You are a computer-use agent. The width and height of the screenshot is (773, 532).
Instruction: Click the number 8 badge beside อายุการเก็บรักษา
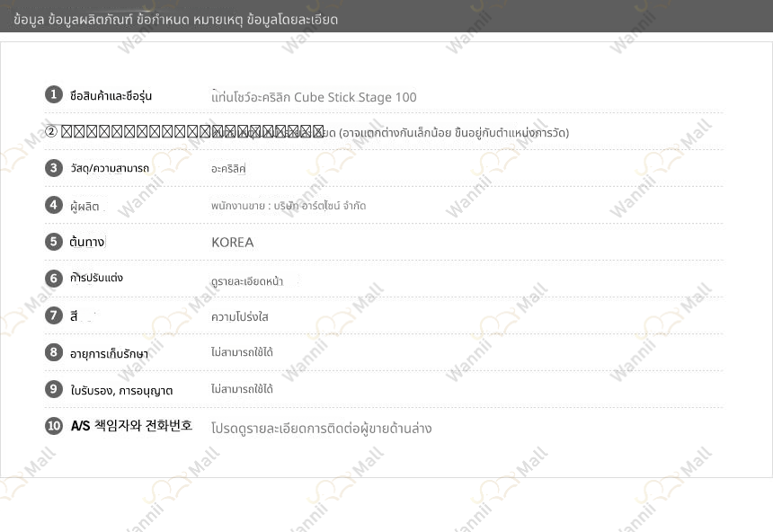click(x=54, y=352)
